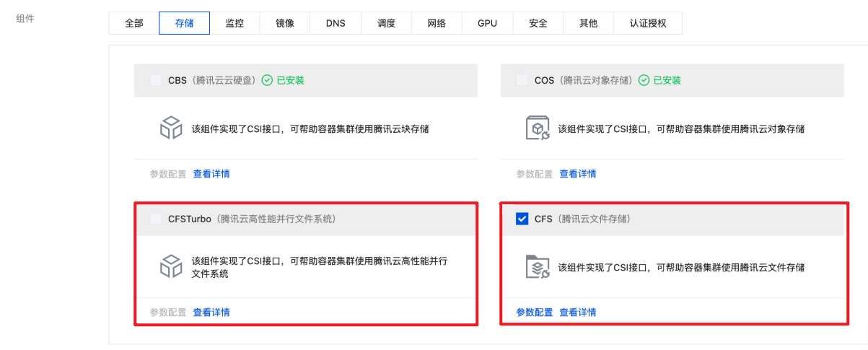Viewport: 868px width, 350px height.
Task: Open the 监控 tab
Action: 234,23
